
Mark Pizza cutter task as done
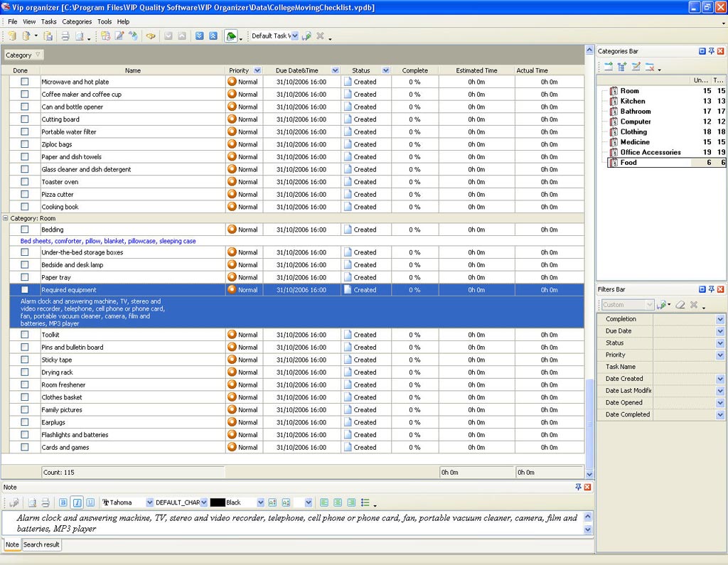tap(25, 195)
